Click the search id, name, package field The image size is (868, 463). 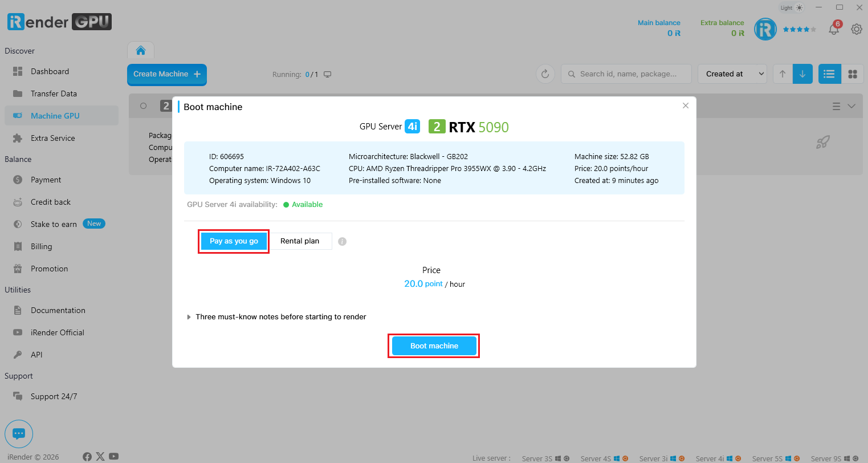pyautogui.click(x=626, y=74)
